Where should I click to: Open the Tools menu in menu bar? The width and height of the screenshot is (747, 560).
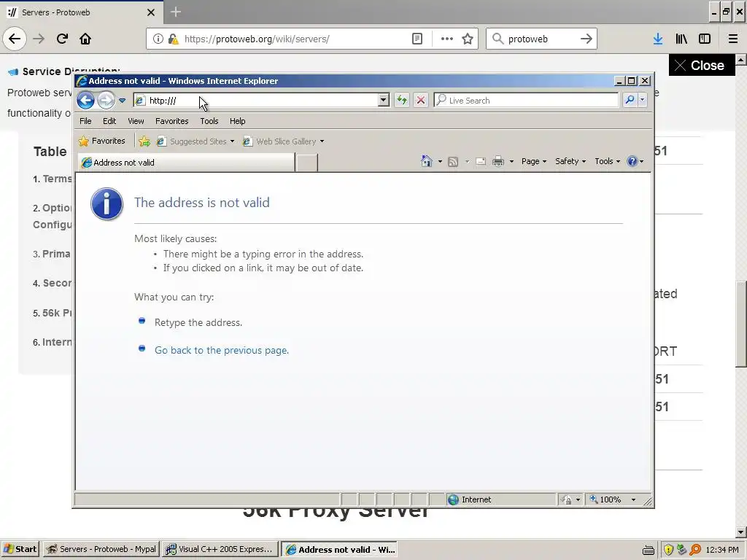coord(209,121)
